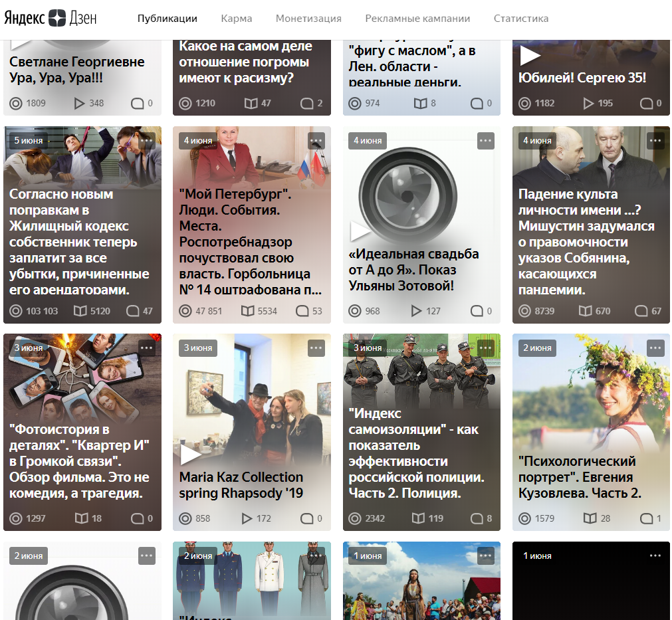Image resolution: width=672 pixels, height=620 pixels.
Task: Switch to the Публикации tab
Action: click(x=167, y=19)
